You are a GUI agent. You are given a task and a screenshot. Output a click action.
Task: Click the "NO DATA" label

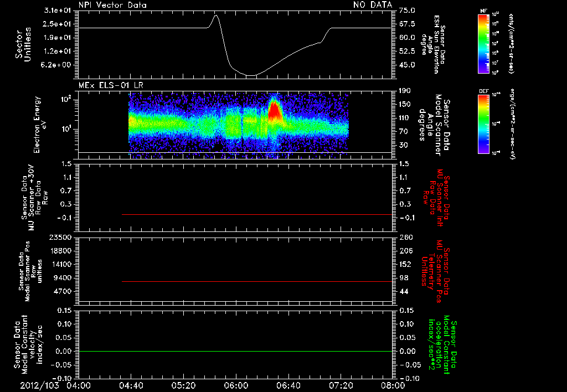tap(373, 5)
